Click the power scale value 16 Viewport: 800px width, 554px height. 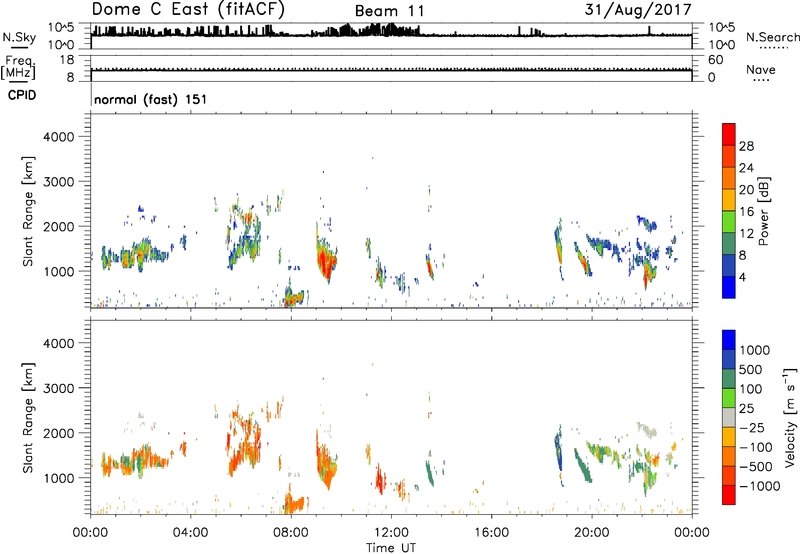tap(746, 212)
